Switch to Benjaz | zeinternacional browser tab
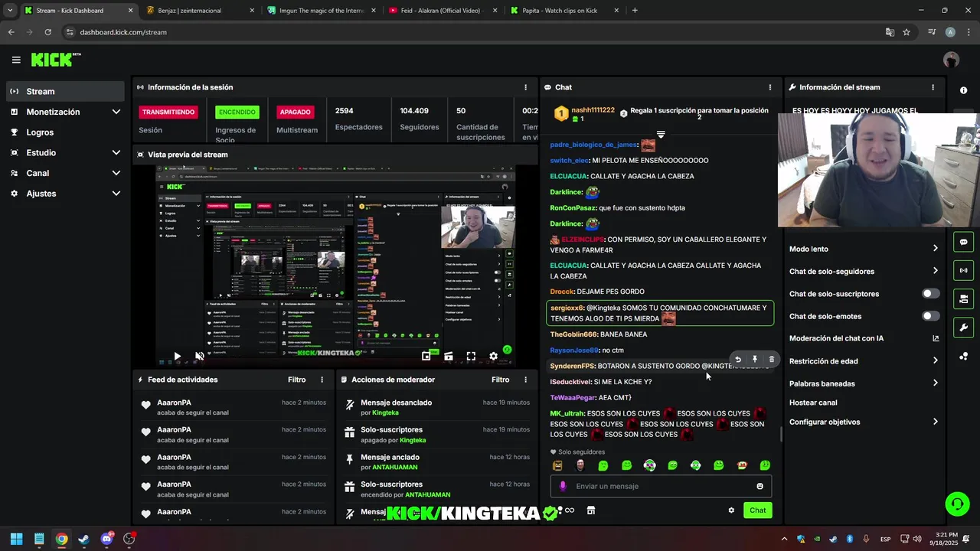The width and height of the screenshot is (980, 551). [x=201, y=11]
